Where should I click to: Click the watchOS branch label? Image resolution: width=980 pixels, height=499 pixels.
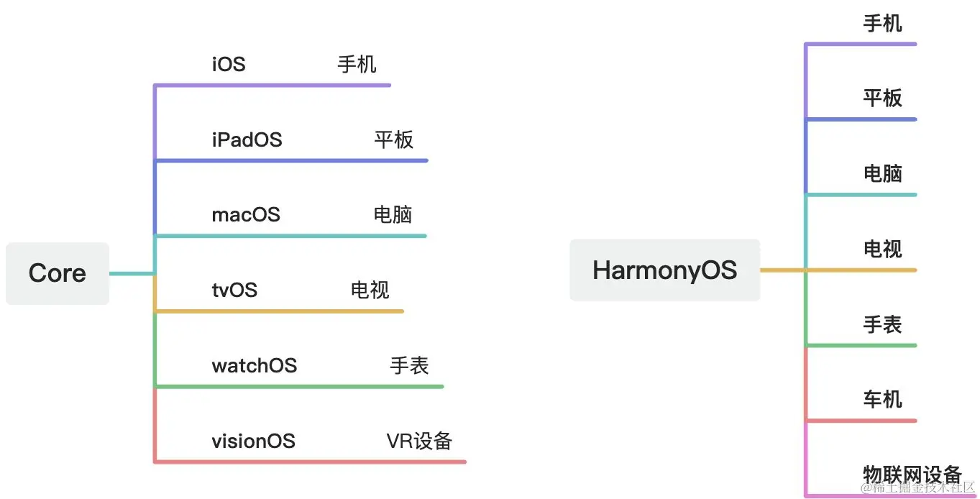(255, 365)
